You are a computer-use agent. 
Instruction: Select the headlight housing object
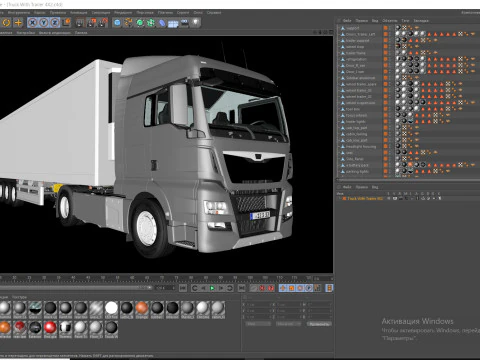click(x=361, y=146)
